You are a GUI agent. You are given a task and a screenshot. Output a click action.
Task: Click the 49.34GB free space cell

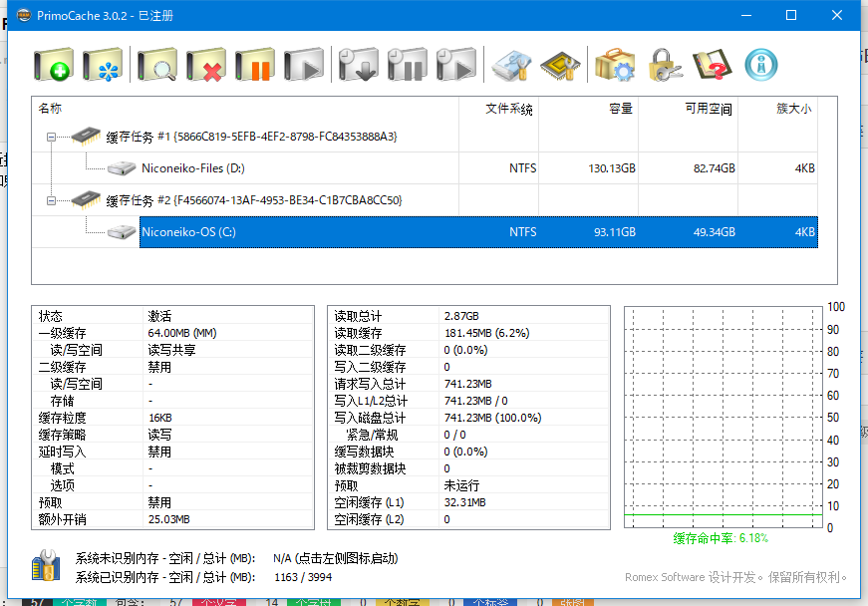[x=715, y=232]
